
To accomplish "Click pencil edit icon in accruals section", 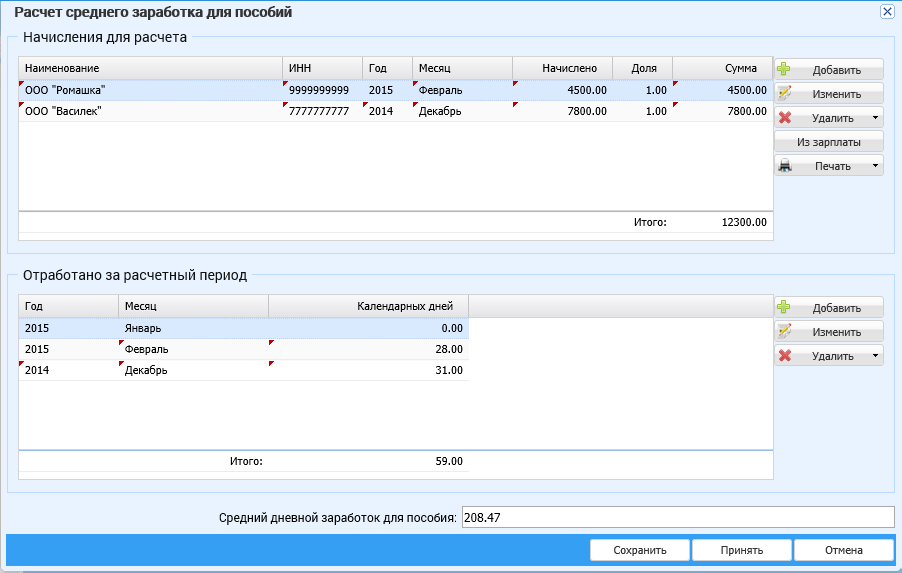I will coord(784,93).
